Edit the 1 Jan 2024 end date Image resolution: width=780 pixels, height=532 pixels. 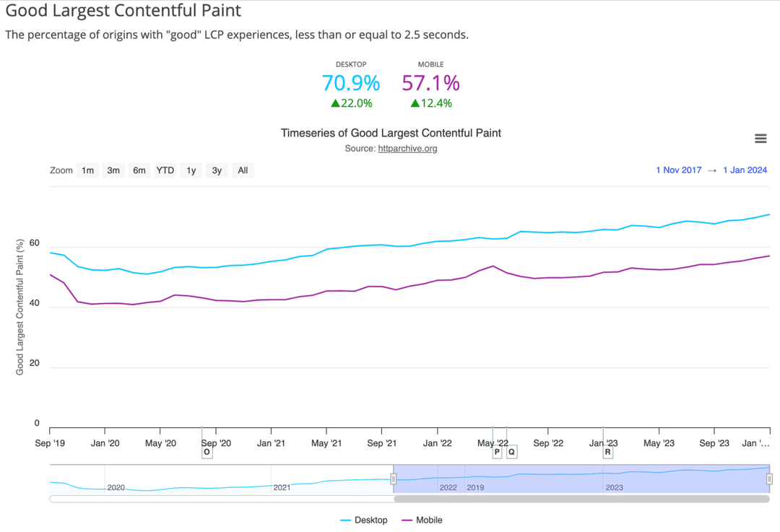point(745,170)
